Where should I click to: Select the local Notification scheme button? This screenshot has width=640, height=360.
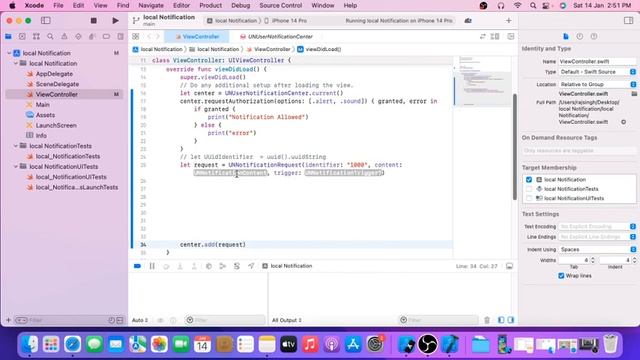point(232,20)
